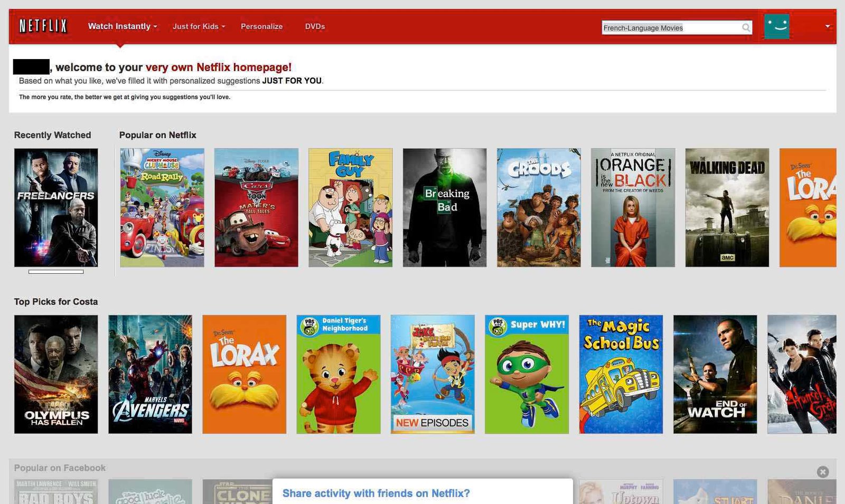Open Cars Toon Mater's Tall Tales
Screen dimensions: 845x504
point(256,207)
